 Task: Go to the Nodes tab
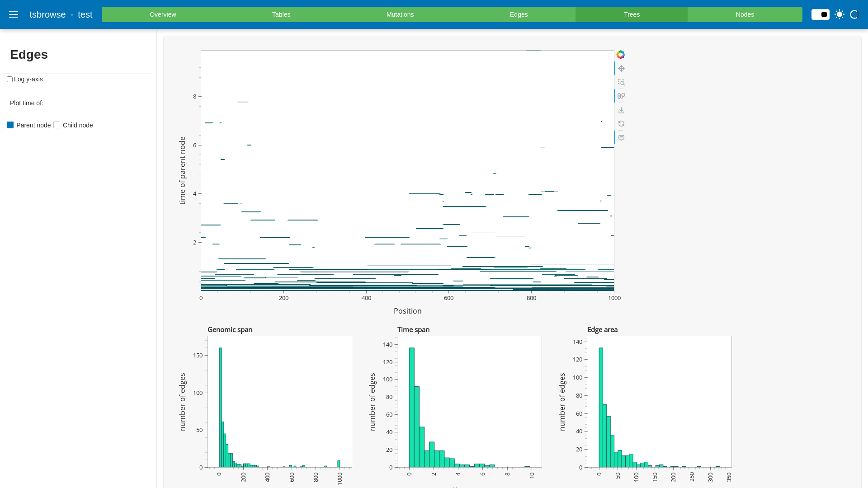(745, 14)
